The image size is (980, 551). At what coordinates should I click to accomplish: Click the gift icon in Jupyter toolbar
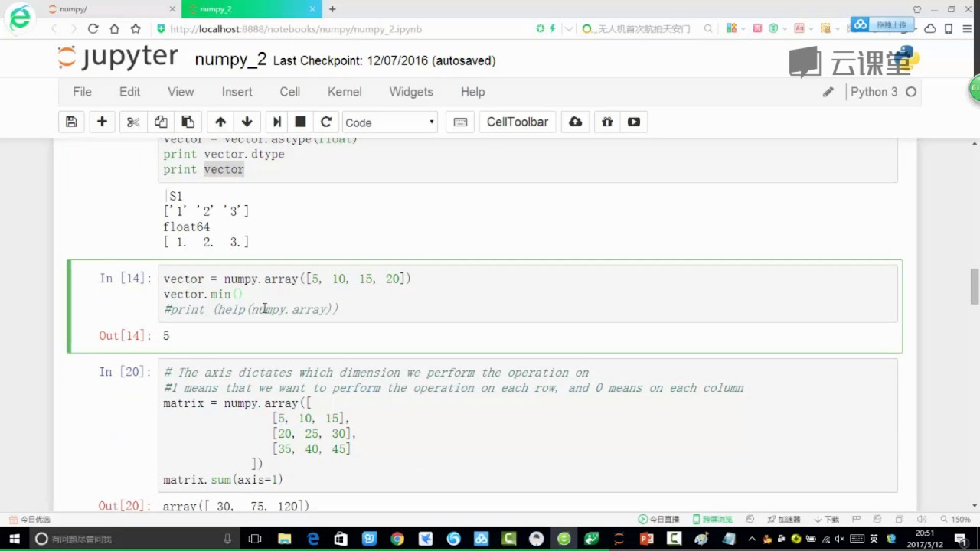tap(607, 122)
